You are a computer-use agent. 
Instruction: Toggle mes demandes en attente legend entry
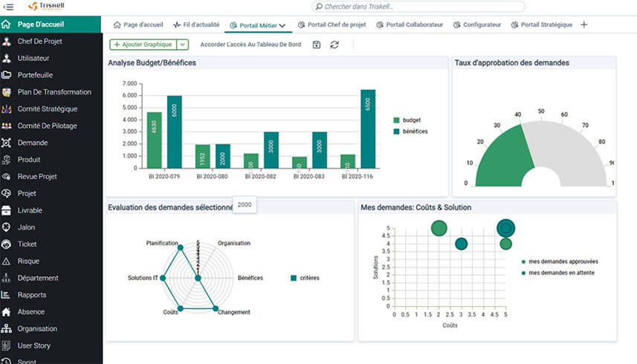coord(557,273)
